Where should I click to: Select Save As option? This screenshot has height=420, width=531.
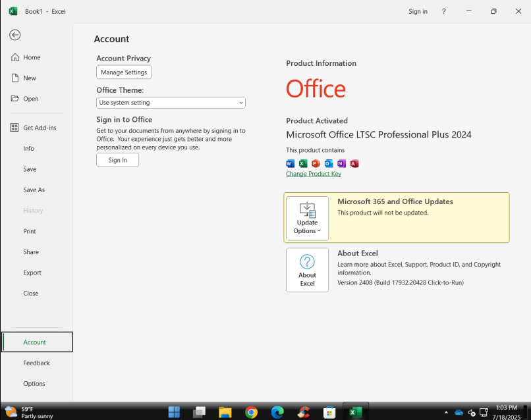tap(34, 190)
